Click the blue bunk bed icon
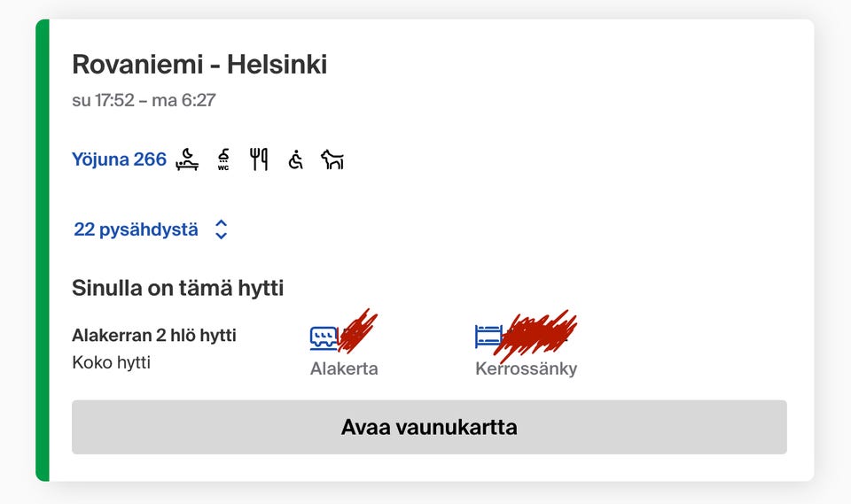This screenshot has width=851, height=504. coord(488,336)
